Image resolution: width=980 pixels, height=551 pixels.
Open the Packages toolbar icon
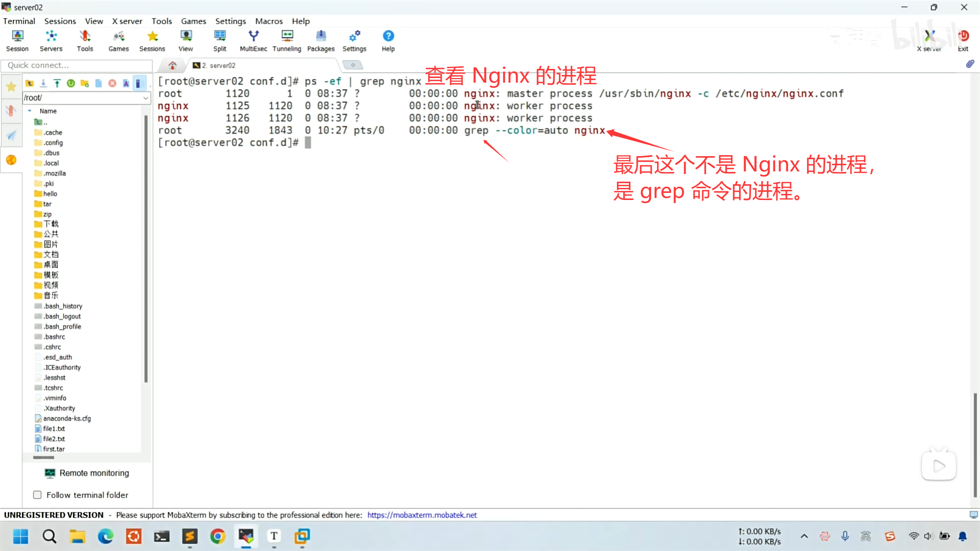[x=321, y=40]
